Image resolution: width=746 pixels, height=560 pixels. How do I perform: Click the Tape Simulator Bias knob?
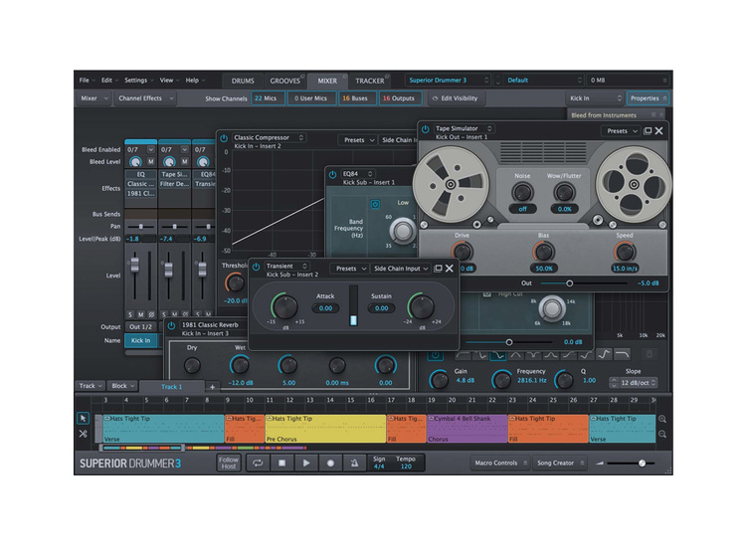coord(543,252)
